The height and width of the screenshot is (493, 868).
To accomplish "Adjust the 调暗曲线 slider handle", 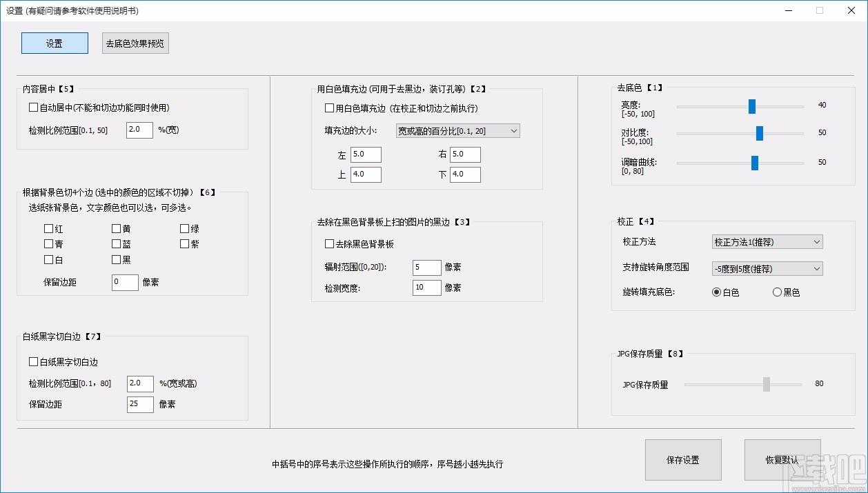I will 755,163.
